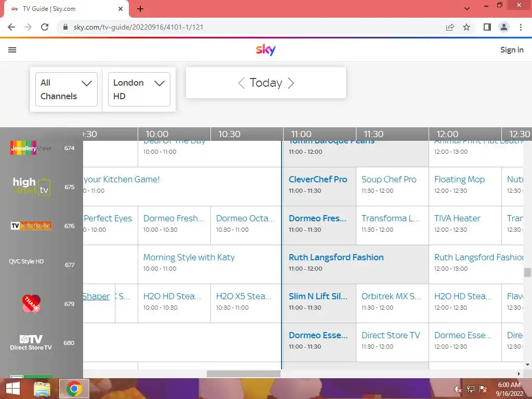Image resolution: width=532 pixels, height=399 pixels.
Task: Open Action Center flag icon
Action: point(483,389)
